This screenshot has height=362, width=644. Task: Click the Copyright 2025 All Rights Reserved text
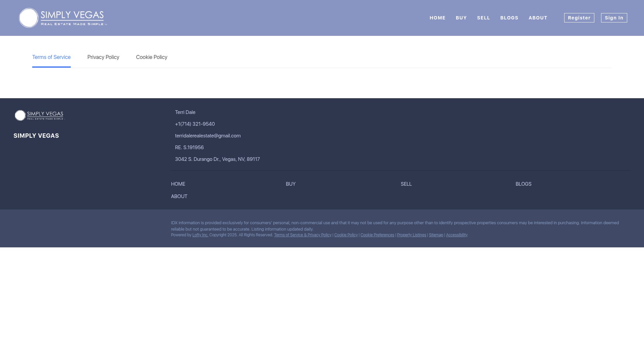pos(241,235)
